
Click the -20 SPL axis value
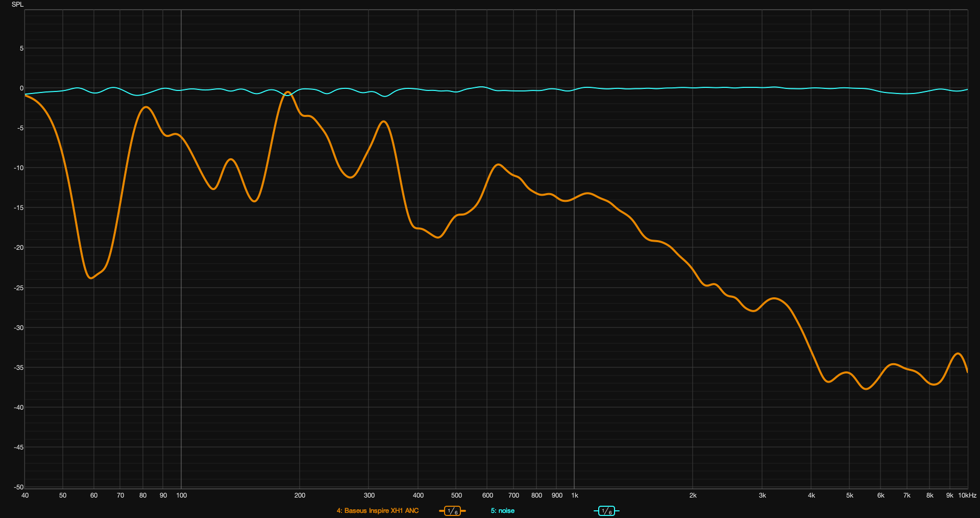pos(19,248)
